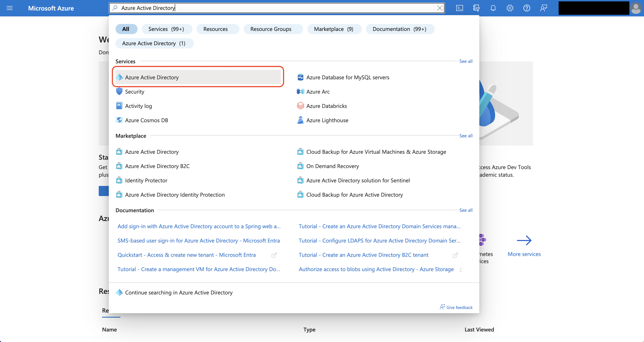Image resolution: width=644 pixels, height=342 pixels.
Task: Open the notifications bell
Action: pos(493,8)
